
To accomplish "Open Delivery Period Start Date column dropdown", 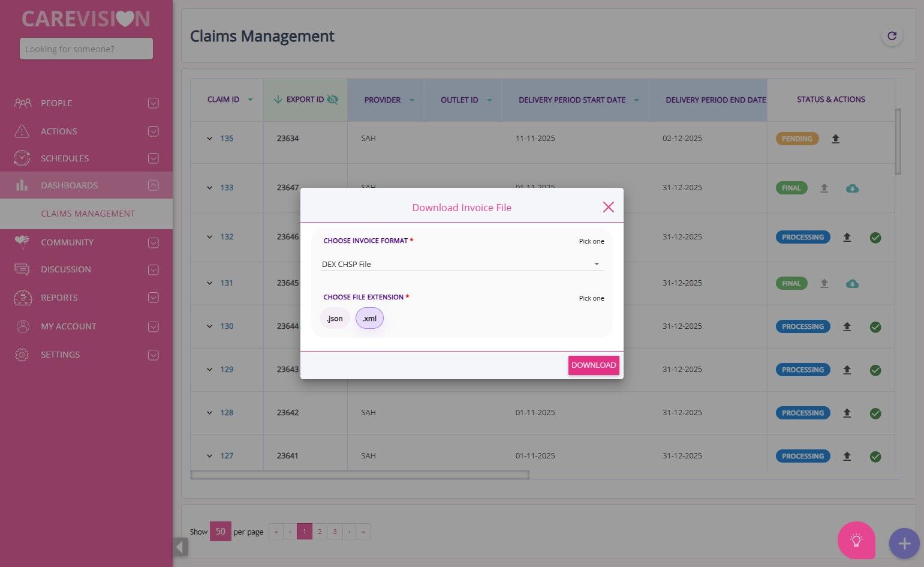I will pos(636,100).
